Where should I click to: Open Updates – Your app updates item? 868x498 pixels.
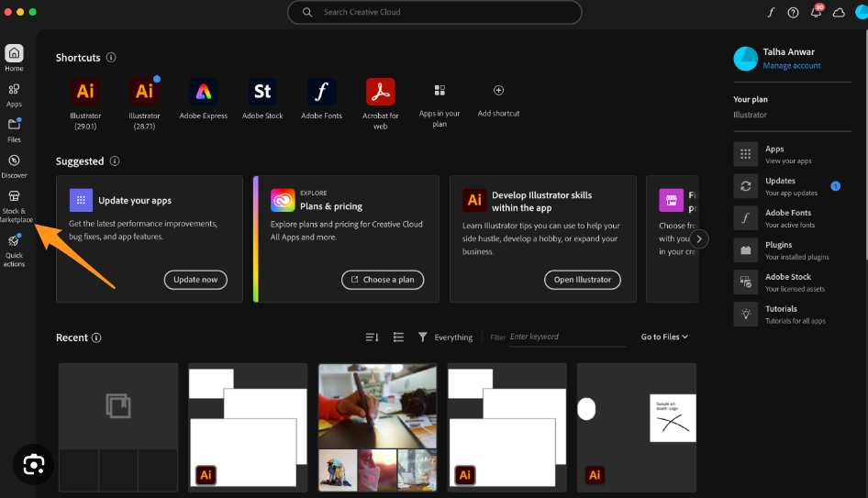coord(792,186)
